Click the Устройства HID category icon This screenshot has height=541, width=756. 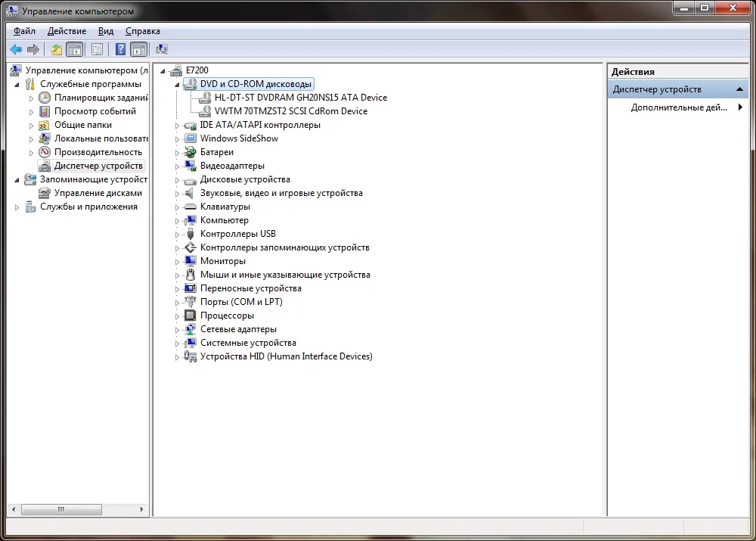pyautogui.click(x=191, y=356)
